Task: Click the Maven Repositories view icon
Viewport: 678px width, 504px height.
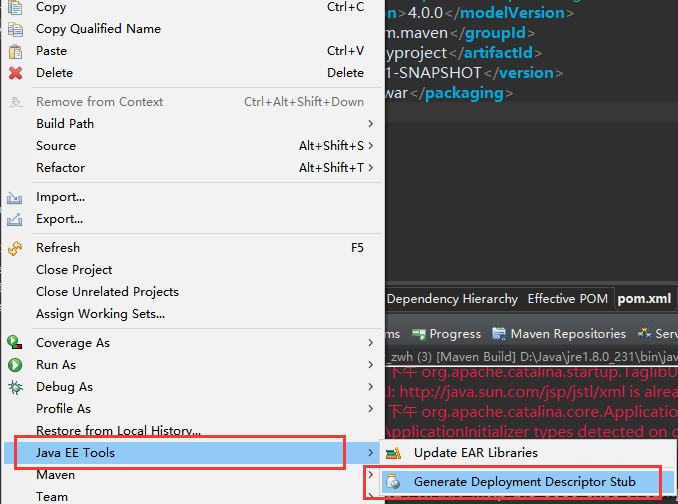Action: click(x=499, y=334)
